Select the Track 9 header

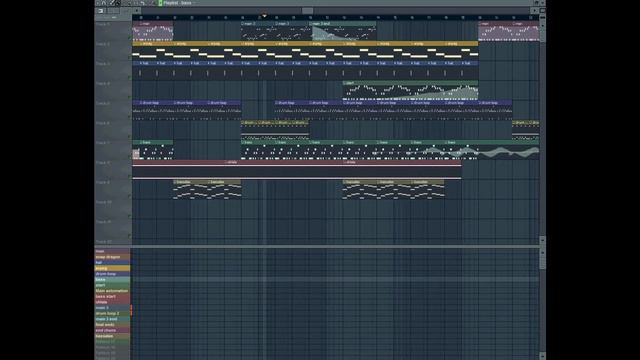[x=113, y=189]
